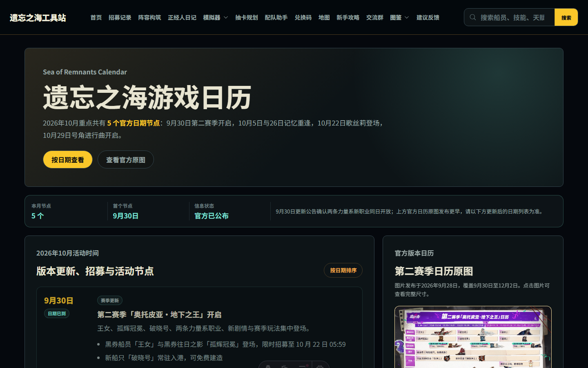Image resolution: width=588 pixels, height=368 pixels.
Task: Expand the 模拟器 dropdown menu
Action: point(216,18)
